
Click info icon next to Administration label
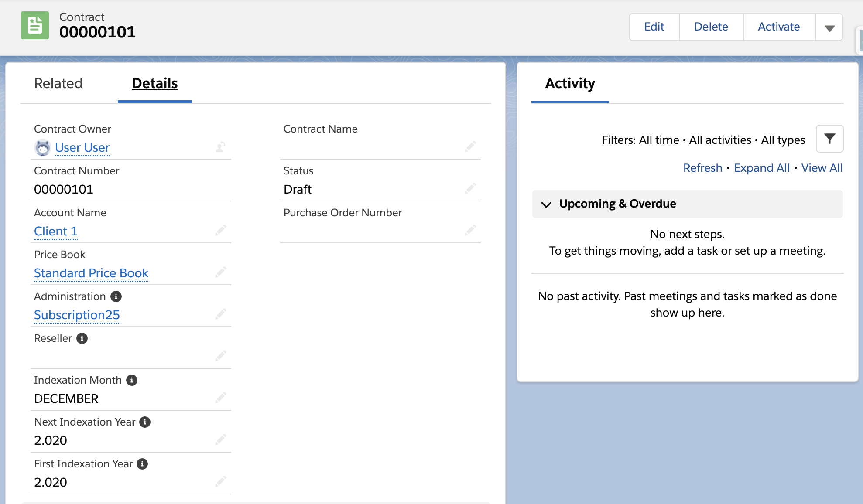116,296
